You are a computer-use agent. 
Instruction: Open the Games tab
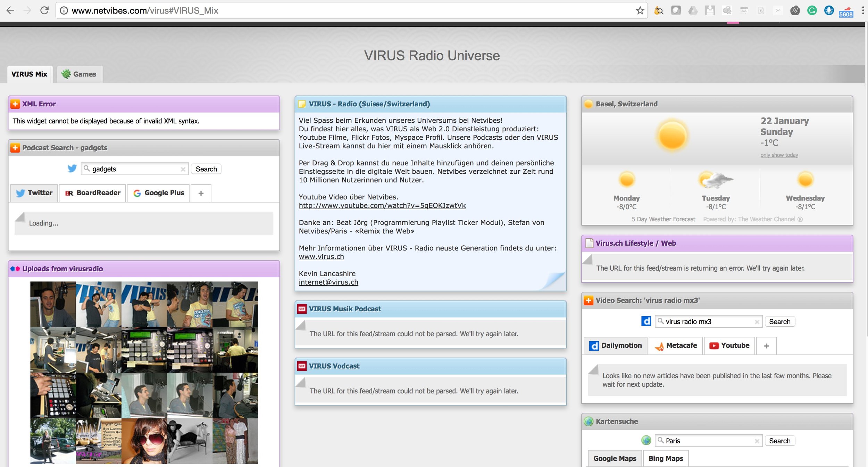tap(80, 74)
